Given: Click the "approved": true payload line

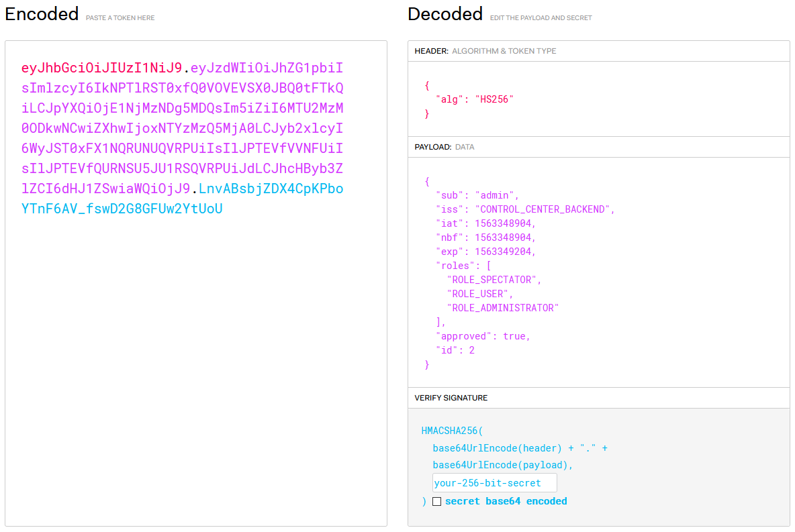Looking at the screenshot, I should 483,336.
